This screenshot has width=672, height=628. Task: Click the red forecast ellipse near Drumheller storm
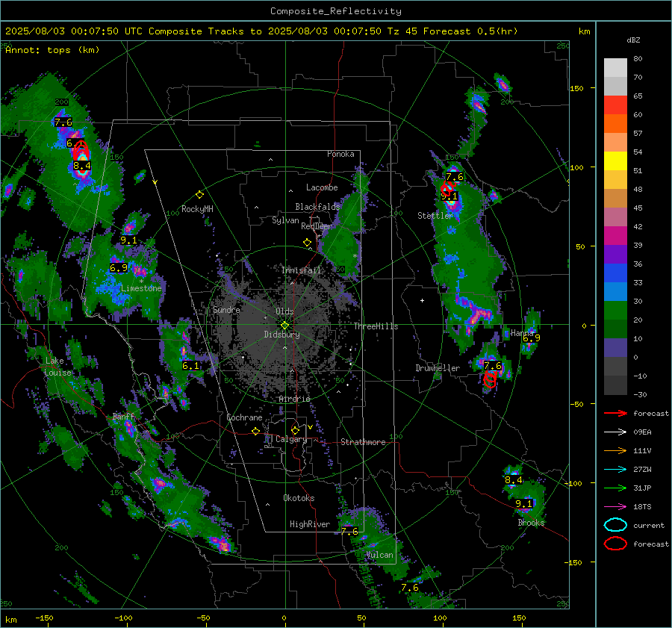pos(490,379)
